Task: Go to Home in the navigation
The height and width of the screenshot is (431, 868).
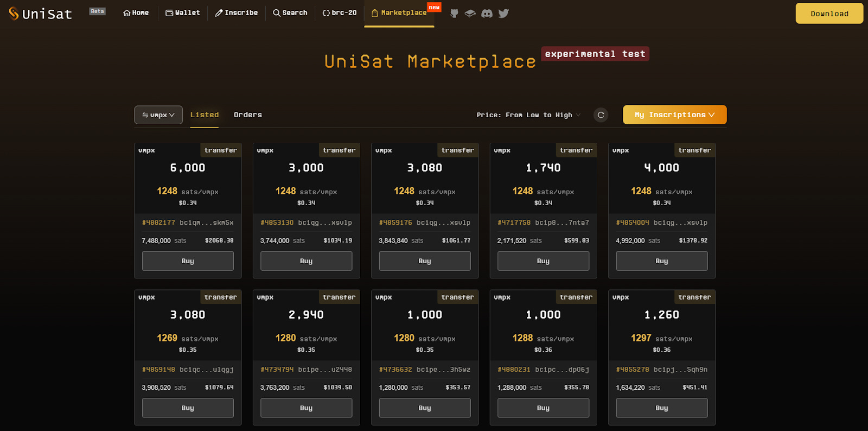Action: pos(136,13)
